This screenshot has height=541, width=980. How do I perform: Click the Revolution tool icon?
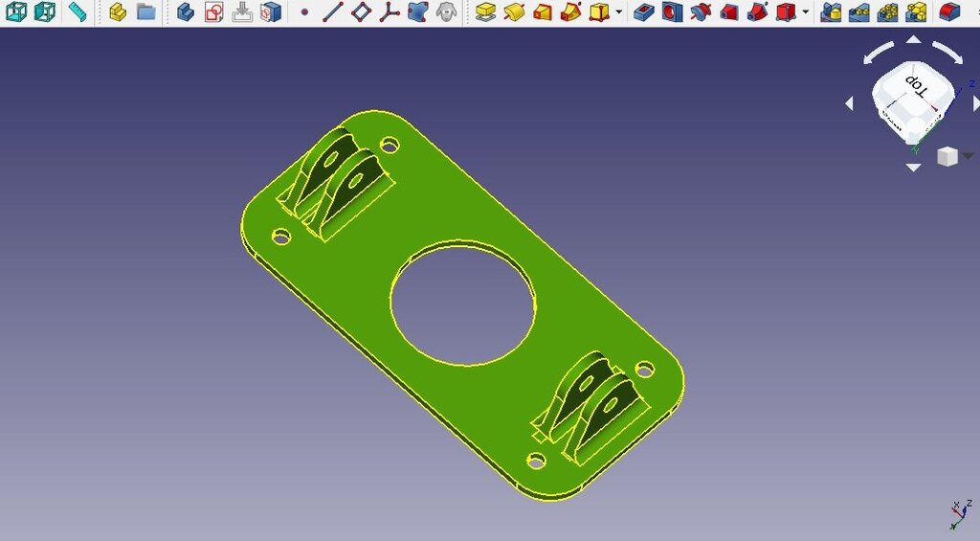pyautogui.click(x=514, y=12)
